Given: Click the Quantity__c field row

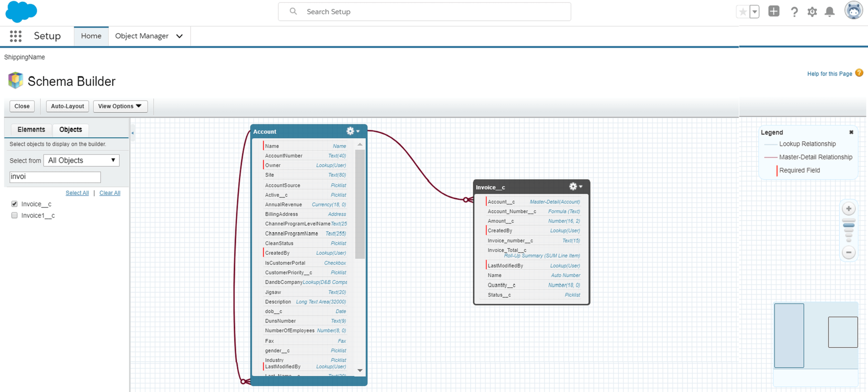Looking at the screenshot, I should (x=533, y=285).
